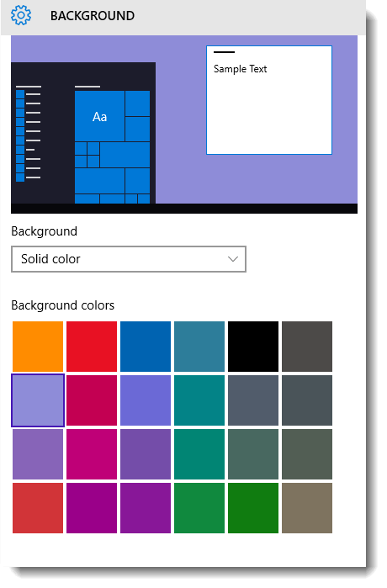387x588 pixels.
Task: Pick the crimson swatch below red
Action: (92, 400)
